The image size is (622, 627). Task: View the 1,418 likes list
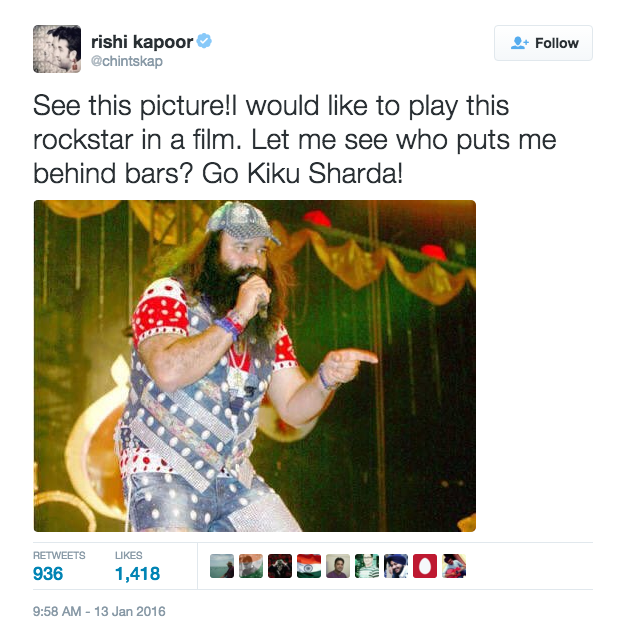[x=137, y=573]
